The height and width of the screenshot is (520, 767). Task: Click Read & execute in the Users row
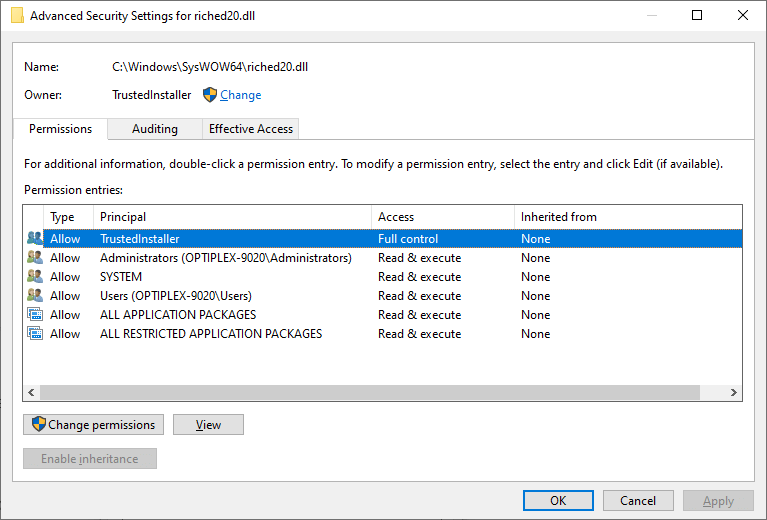click(x=419, y=295)
